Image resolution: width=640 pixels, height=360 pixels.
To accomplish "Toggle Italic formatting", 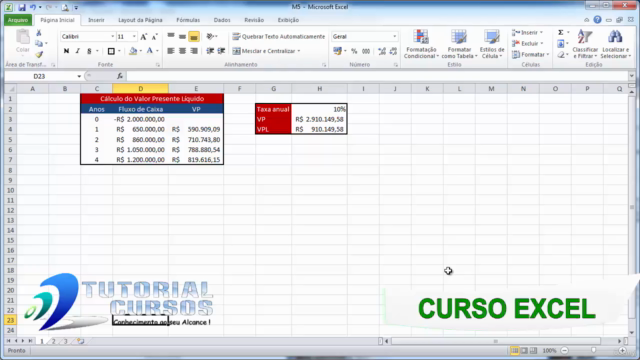I will (x=78, y=51).
